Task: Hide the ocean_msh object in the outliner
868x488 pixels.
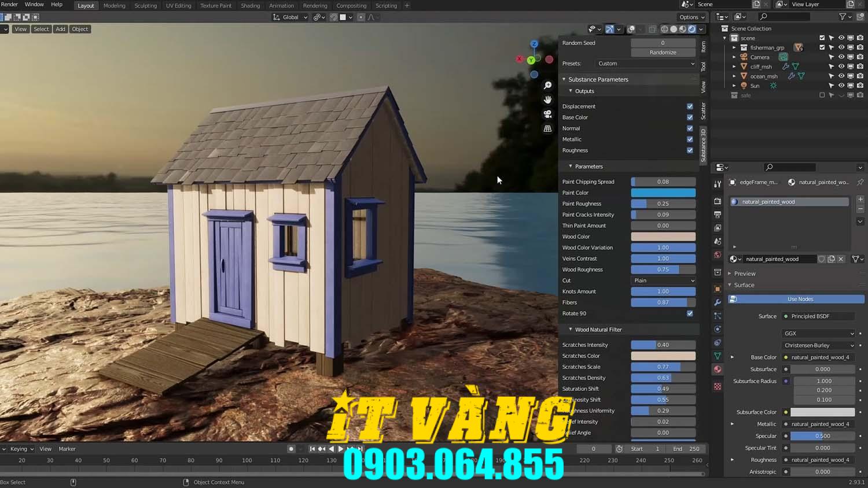Action: tap(841, 76)
